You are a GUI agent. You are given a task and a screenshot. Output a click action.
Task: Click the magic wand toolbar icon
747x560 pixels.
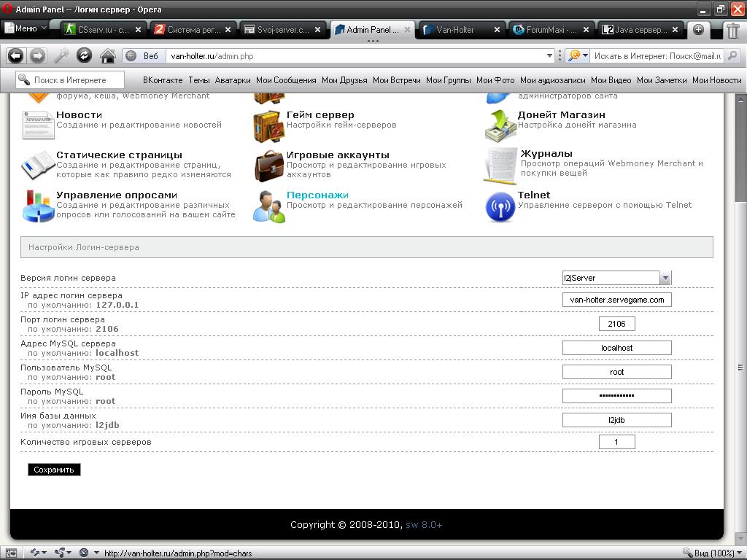(61, 56)
